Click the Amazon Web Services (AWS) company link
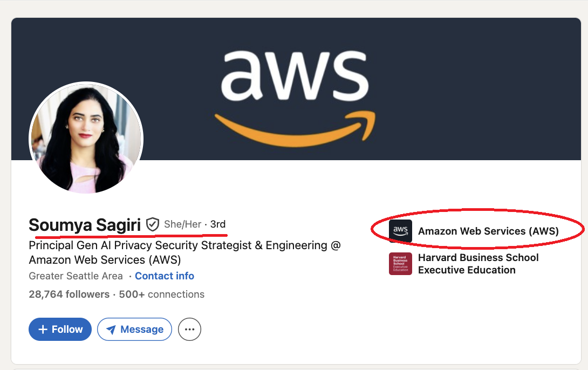This screenshot has height=370, width=588. click(488, 231)
